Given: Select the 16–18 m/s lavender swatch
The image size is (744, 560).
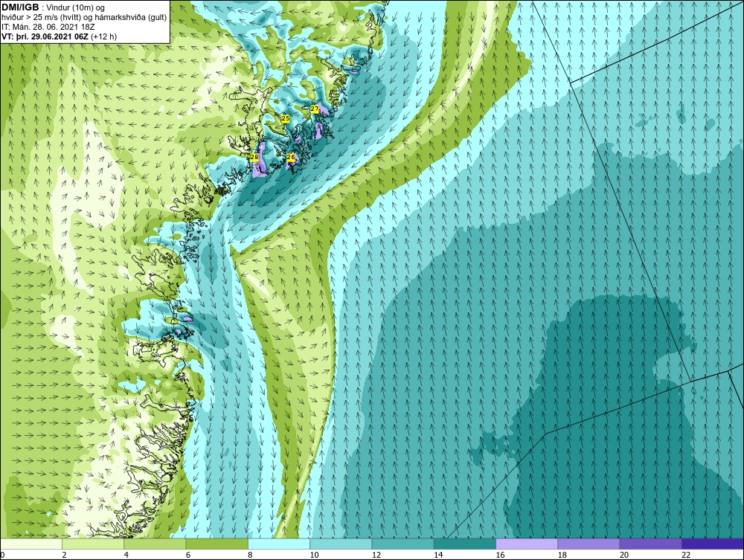Looking at the screenshot, I should pyautogui.click(x=527, y=544).
